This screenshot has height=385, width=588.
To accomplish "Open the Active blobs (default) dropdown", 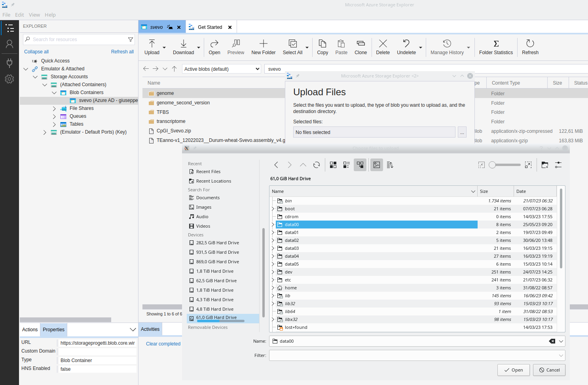I will click(221, 69).
